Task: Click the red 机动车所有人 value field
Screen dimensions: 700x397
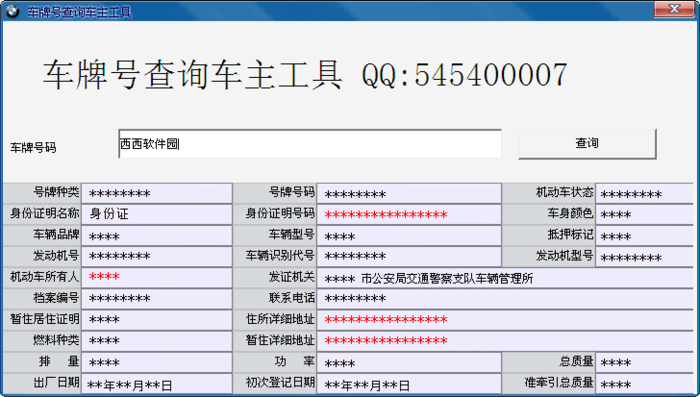Action: point(157,277)
